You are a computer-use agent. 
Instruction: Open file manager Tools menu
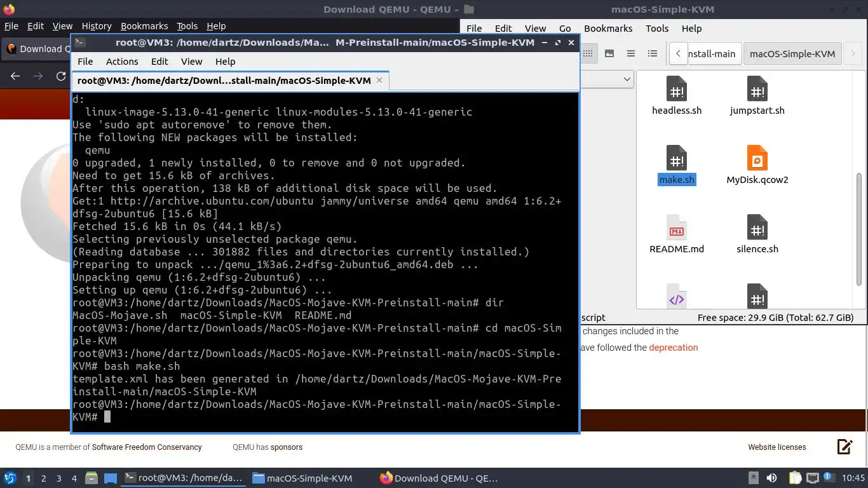click(x=657, y=29)
